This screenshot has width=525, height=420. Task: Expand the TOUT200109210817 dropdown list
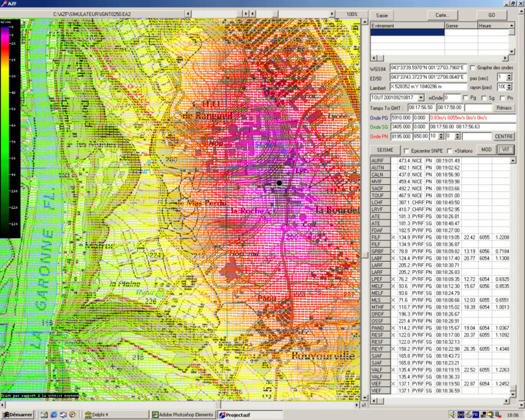(422, 98)
